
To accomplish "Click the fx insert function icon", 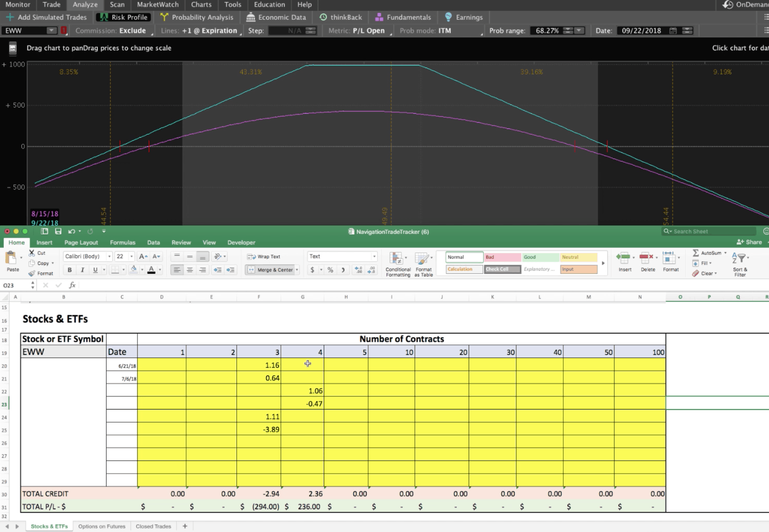I will point(72,285).
